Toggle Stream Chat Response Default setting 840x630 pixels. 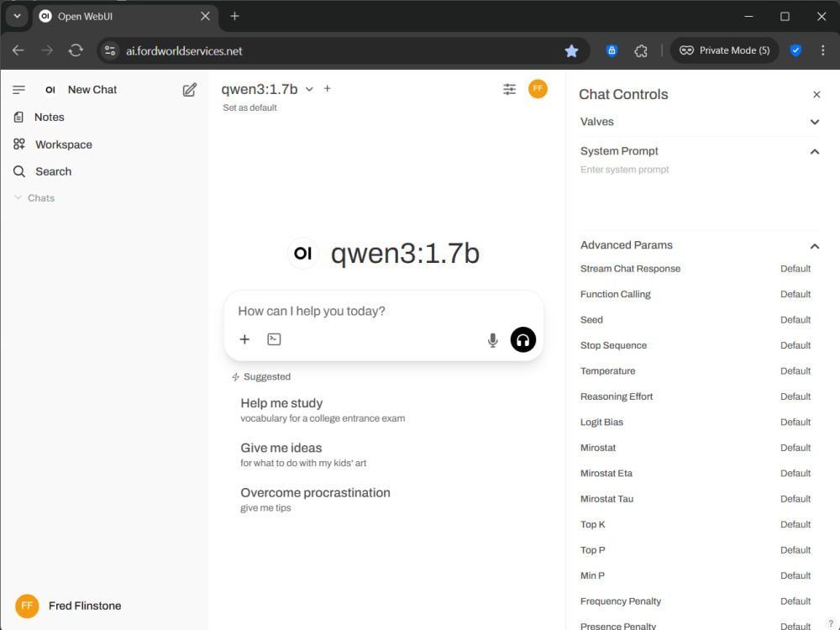pyautogui.click(x=795, y=269)
